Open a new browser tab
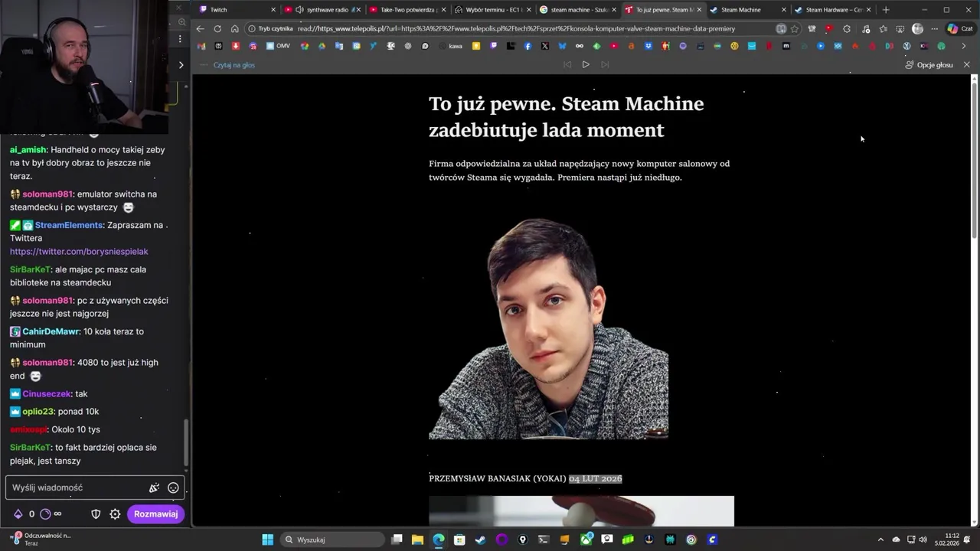This screenshot has width=980, height=551. (886, 9)
